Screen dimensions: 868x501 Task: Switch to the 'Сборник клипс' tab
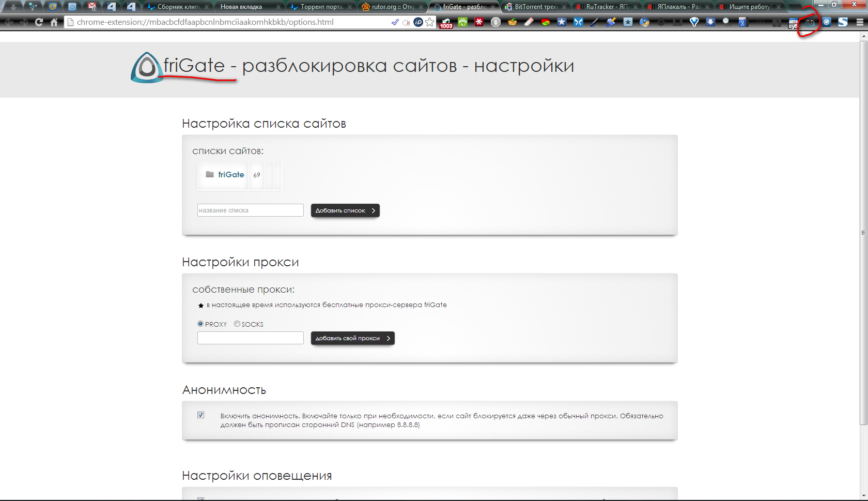178,7
